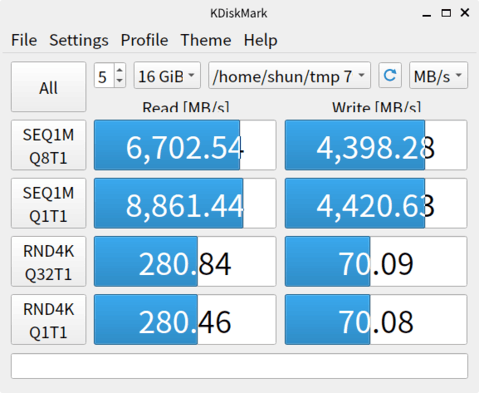Open the Theme menu
The image size is (479, 393).
[x=206, y=40]
